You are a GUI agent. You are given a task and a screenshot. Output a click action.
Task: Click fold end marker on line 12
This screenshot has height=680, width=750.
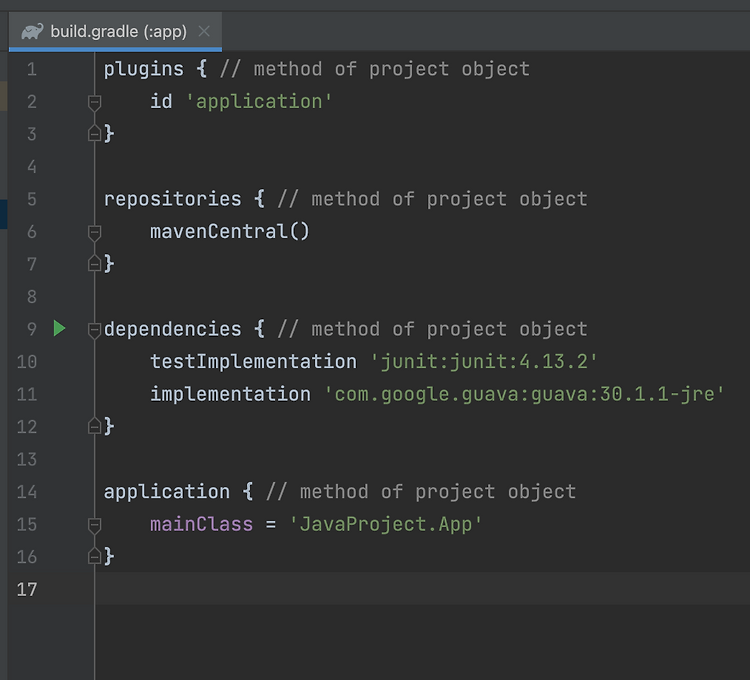(x=94, y=426)
